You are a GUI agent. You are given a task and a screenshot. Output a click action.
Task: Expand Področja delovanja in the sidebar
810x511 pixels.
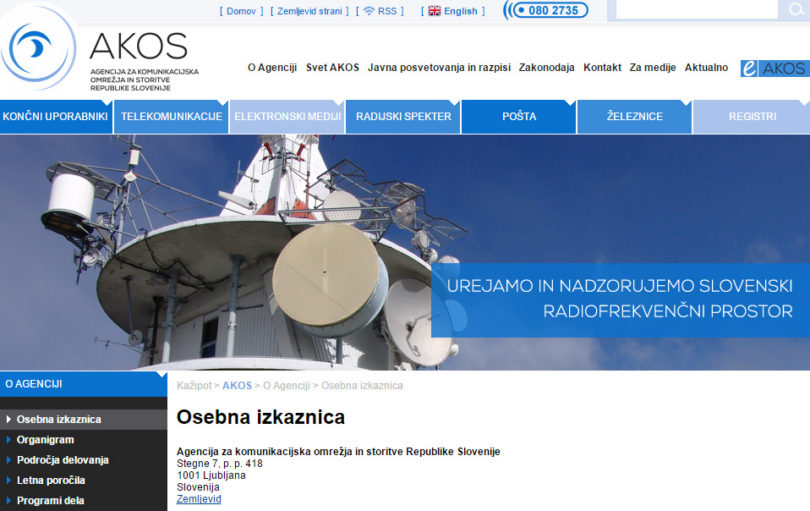pos(62,460)
